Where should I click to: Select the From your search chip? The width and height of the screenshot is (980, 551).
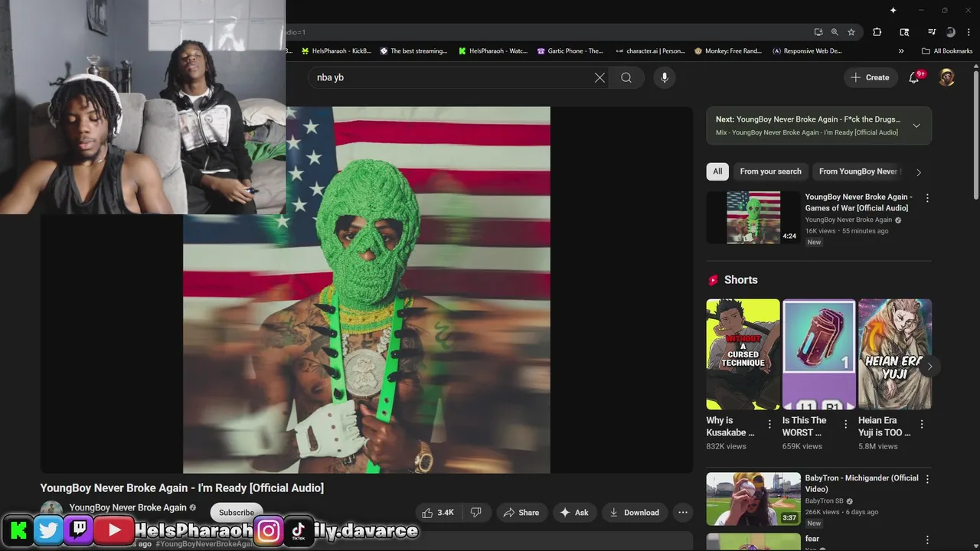[770, 171]
